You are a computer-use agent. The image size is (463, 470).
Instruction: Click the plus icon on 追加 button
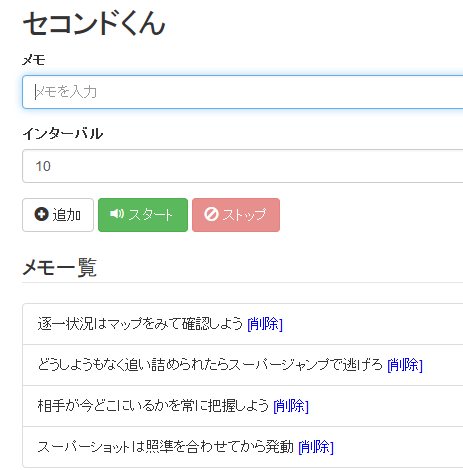(x=41, y=214)
